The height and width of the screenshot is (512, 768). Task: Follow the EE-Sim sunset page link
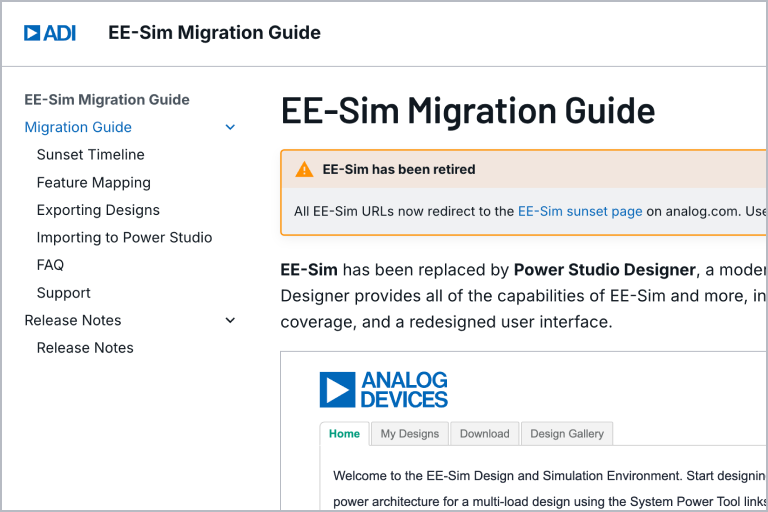coord(580,211)
